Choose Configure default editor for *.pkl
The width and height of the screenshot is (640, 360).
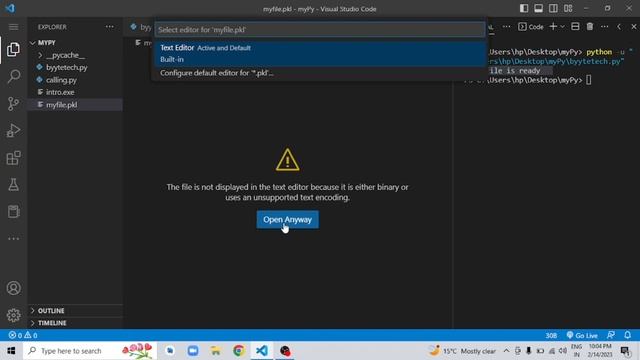tap(320, 73)
